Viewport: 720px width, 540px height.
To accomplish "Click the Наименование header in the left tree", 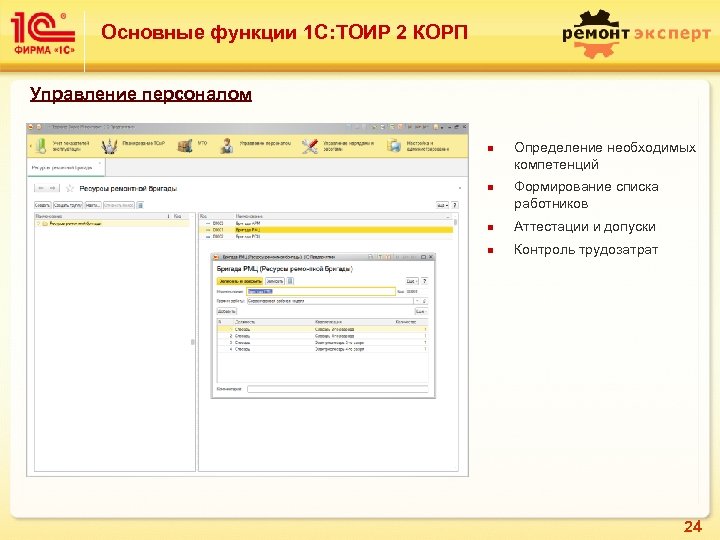I will [49, 216].
